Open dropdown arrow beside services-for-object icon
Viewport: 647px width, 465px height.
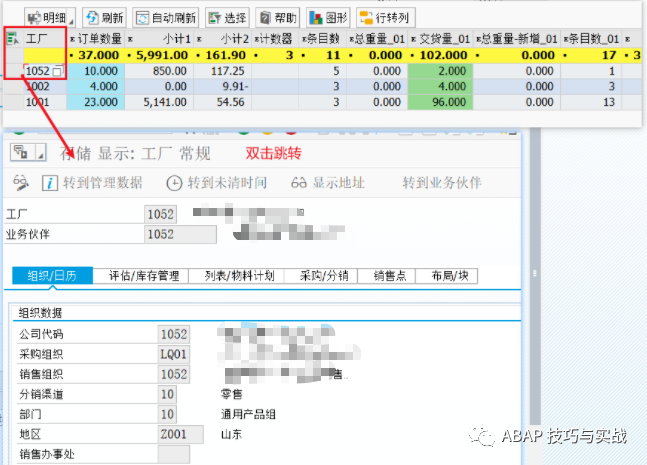(x=41, y=154)
